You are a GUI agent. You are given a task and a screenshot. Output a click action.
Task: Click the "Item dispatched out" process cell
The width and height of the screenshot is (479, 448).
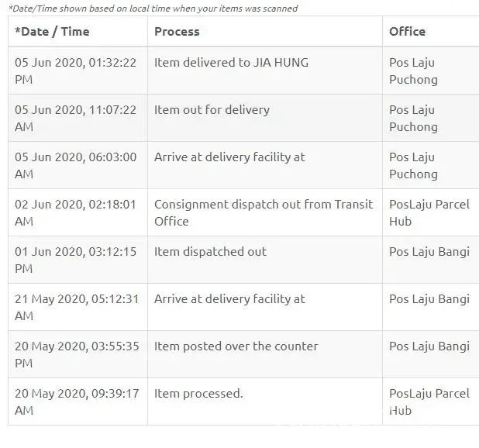coord(210,252)
